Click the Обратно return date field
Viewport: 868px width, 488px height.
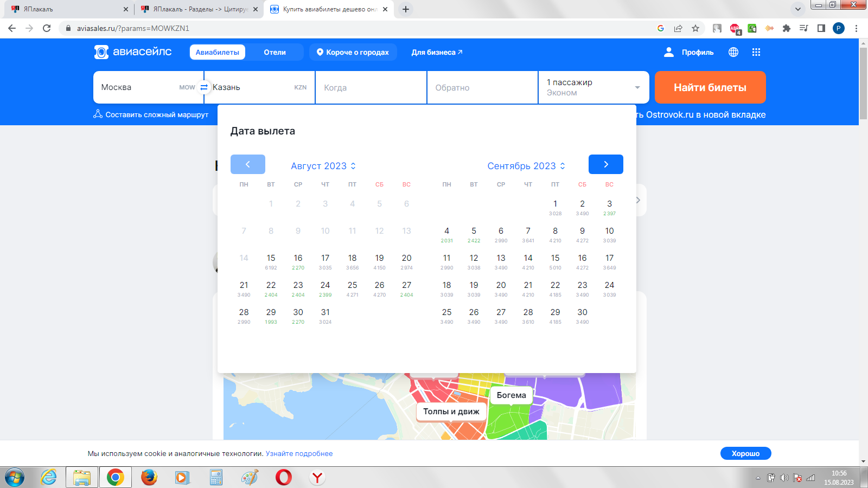(482, 87)
